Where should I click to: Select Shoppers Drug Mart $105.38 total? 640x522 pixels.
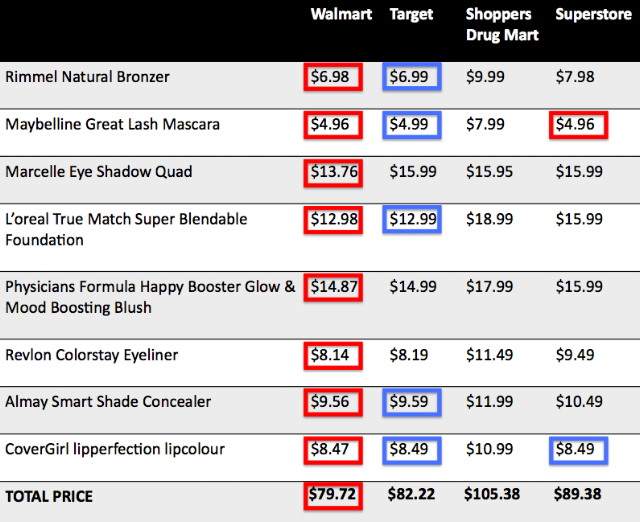(x=492, y=494)
